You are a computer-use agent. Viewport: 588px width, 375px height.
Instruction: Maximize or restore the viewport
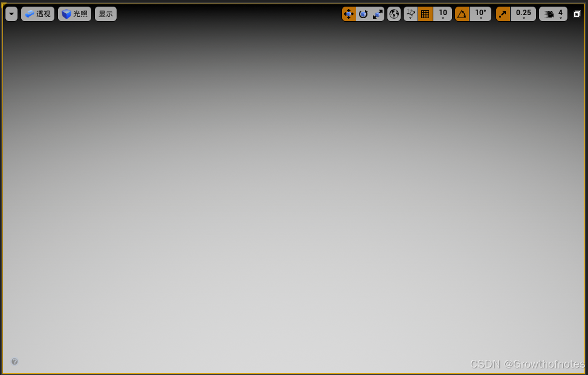tap(577, 14)
